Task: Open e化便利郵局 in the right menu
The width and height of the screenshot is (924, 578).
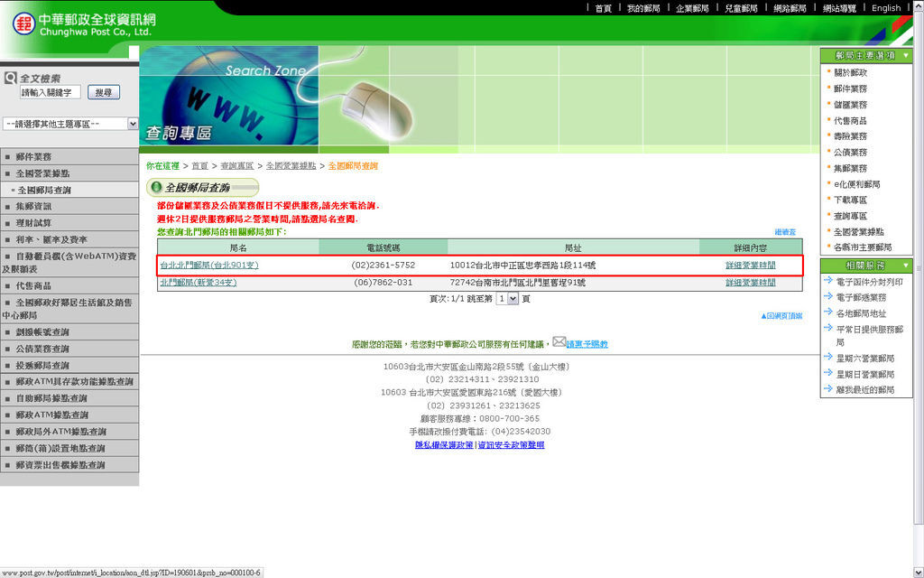Action: [x=857, y=184]
